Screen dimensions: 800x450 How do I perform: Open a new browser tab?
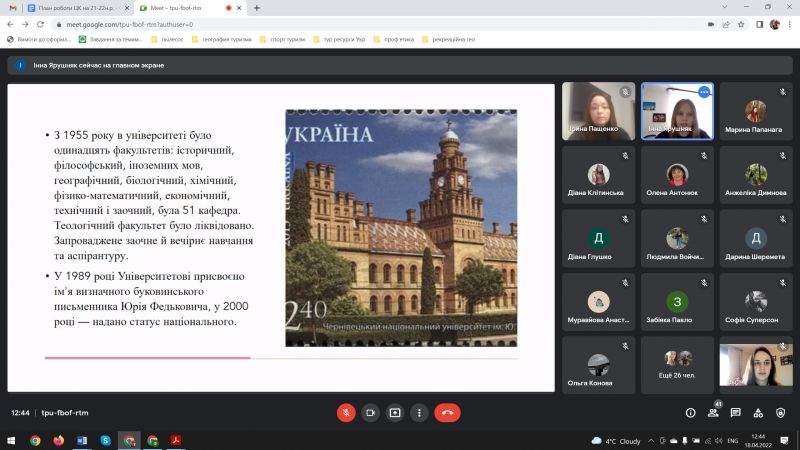[257, 8]
